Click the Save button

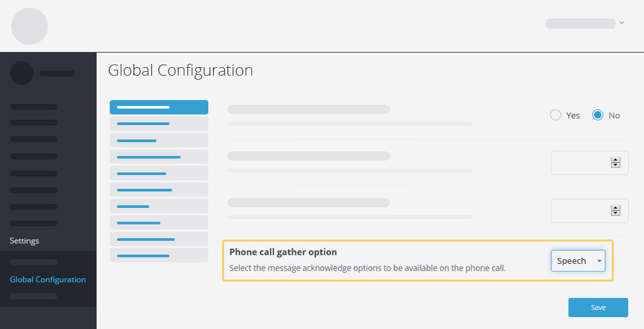point(598,308)
